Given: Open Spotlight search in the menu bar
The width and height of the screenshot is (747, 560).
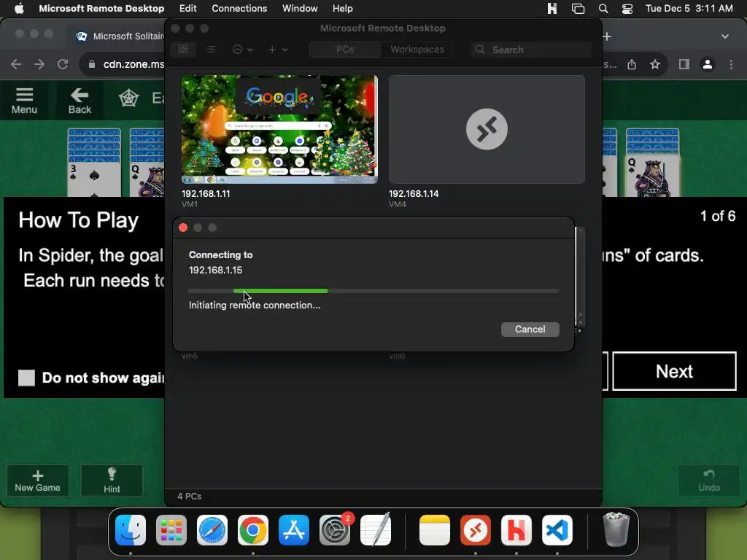Looking at the screenshot, I should [x=603, y=8].
